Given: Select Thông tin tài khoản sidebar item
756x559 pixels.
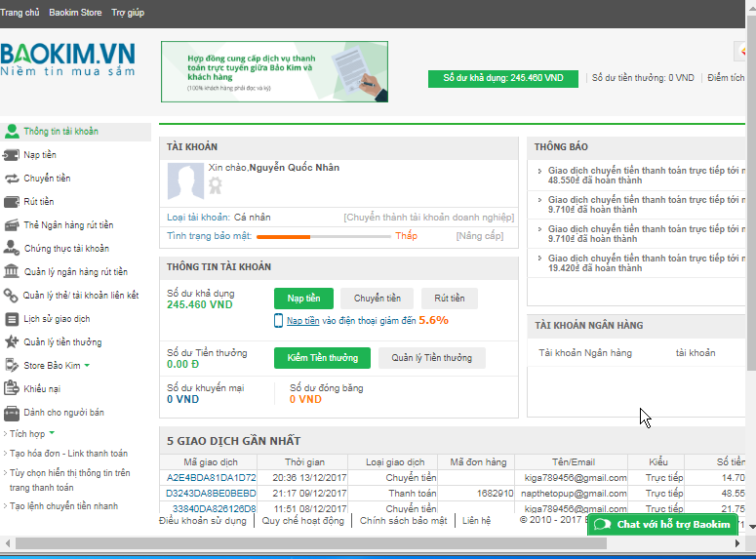Looking at the screenshot, I should click(x=75, y=132).
